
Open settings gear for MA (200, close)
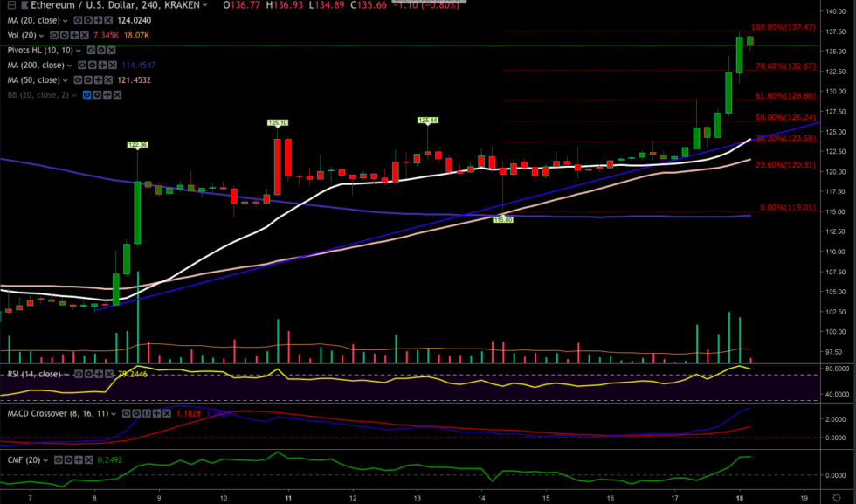coord(93,65)
